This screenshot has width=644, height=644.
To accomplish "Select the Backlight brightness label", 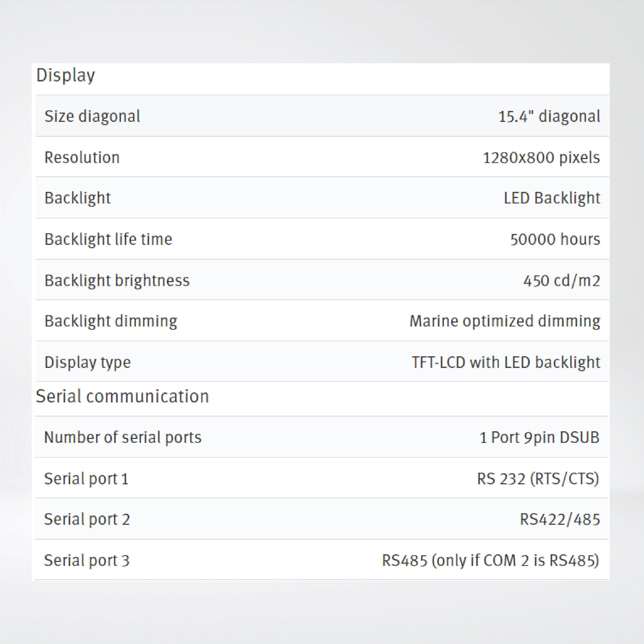I will tap(117, 280).
